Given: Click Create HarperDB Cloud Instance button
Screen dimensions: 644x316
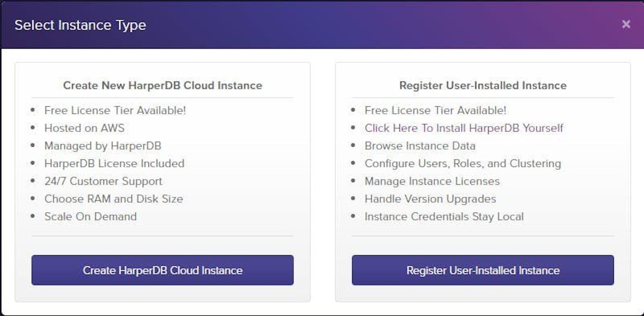Looking at the screenshot, I should pyautogui.click(x=162, y=270).
